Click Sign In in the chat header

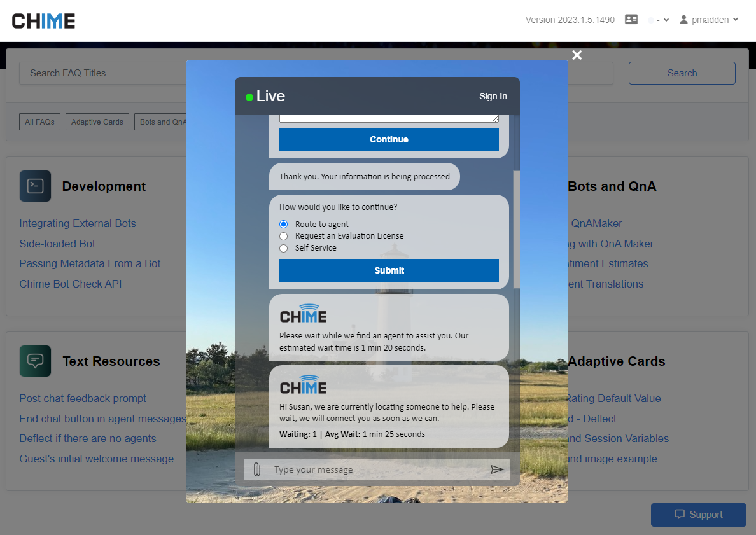[x=493, y=97]
